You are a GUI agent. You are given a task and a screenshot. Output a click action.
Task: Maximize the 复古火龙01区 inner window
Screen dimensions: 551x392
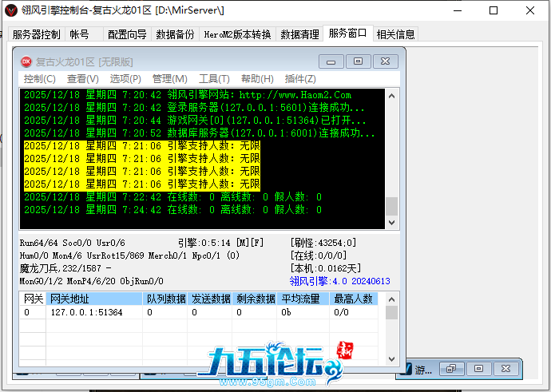point(358,61)
